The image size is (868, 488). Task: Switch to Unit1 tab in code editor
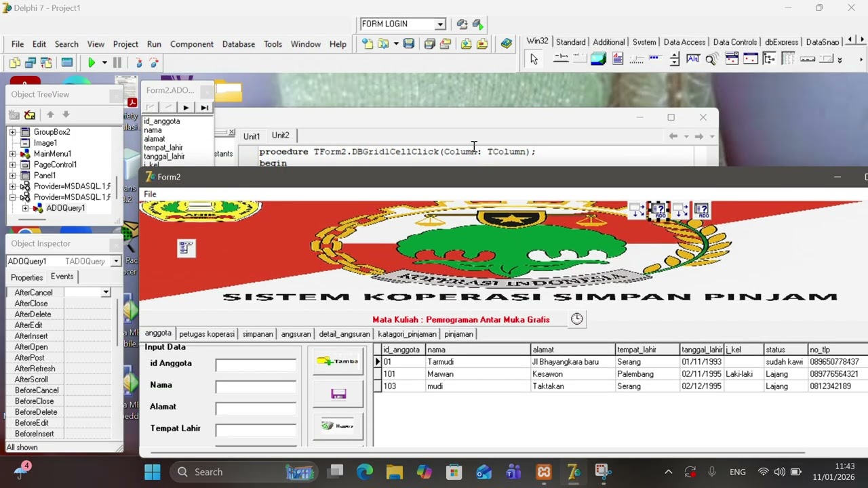pos(252,136)
